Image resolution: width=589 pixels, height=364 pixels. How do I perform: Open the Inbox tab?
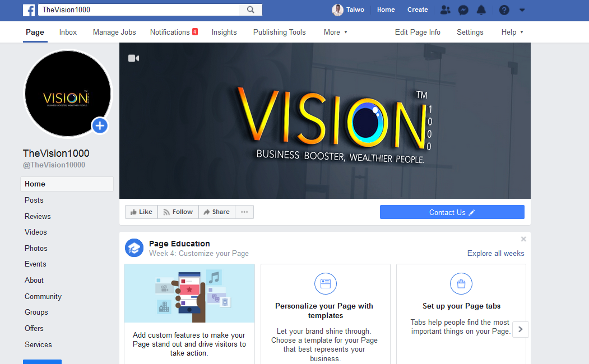coord(68,32)
